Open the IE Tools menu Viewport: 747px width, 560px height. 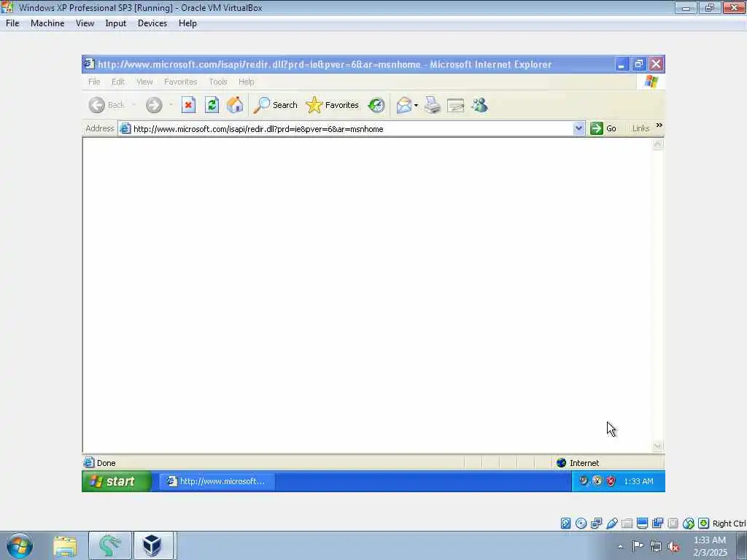[x=218, y=82]
